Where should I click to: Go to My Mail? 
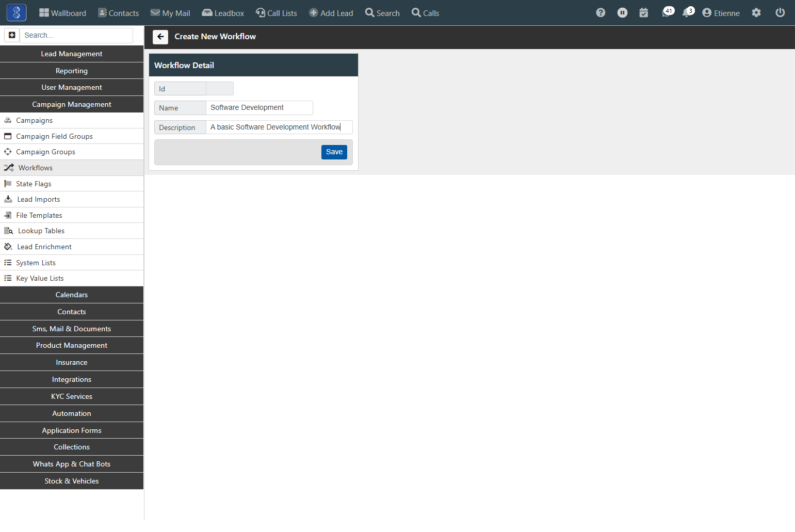click(x=170, y=13)
